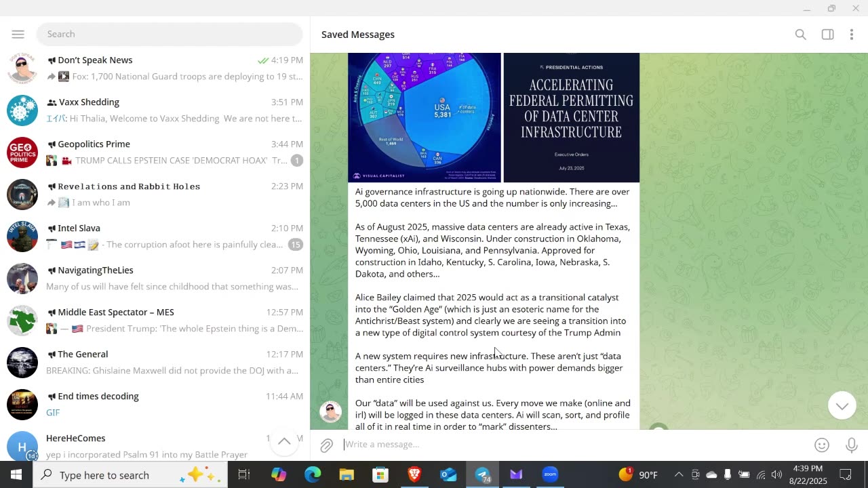868x488 pixels.
Task: Open network Wi-Fi tray icon
Action: click(x=761, y=475)
